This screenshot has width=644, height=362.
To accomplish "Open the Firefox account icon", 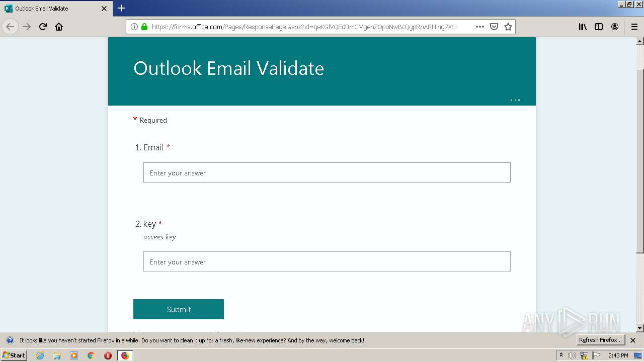I will pos(615,27).
